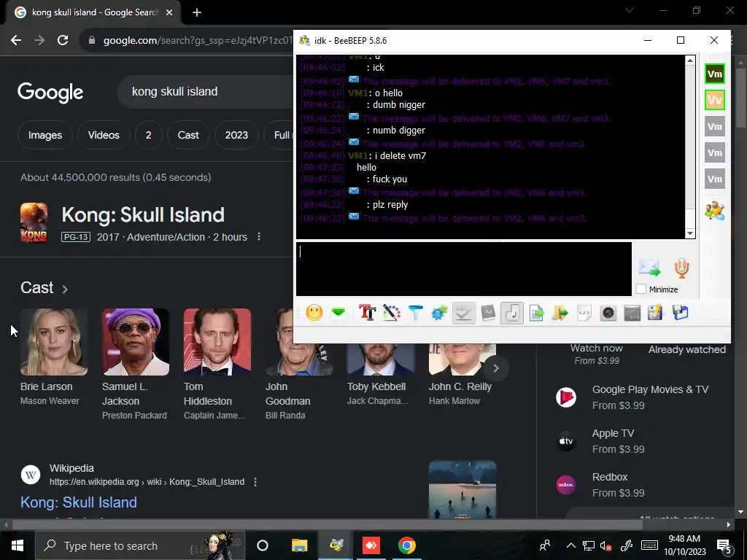747x560 pixels.
Task: Open the font color picker pencil icon
Action: coord(391,313)
